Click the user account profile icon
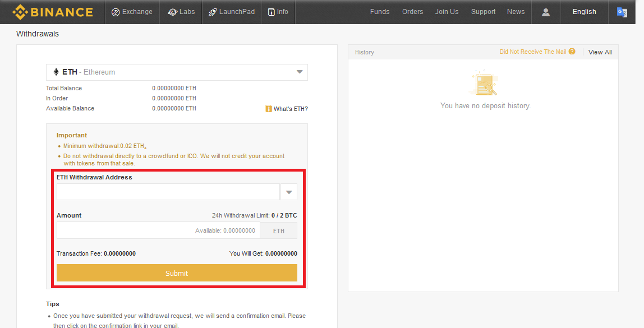 pyautogui.click(x=545, y=12)
